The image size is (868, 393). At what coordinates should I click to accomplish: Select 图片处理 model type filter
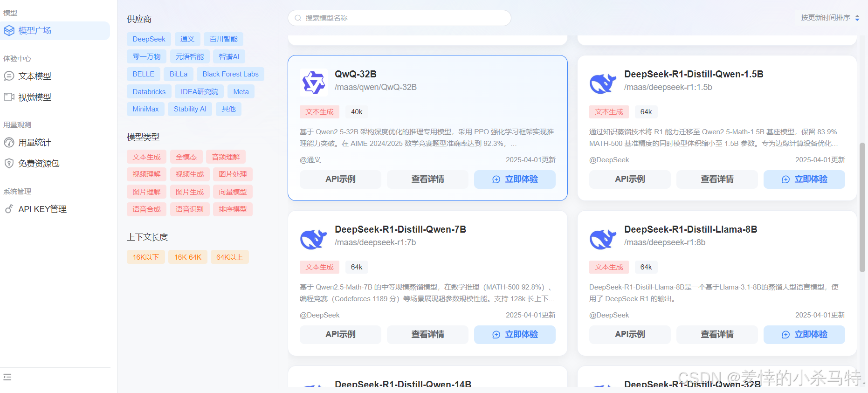click(233, 174)
